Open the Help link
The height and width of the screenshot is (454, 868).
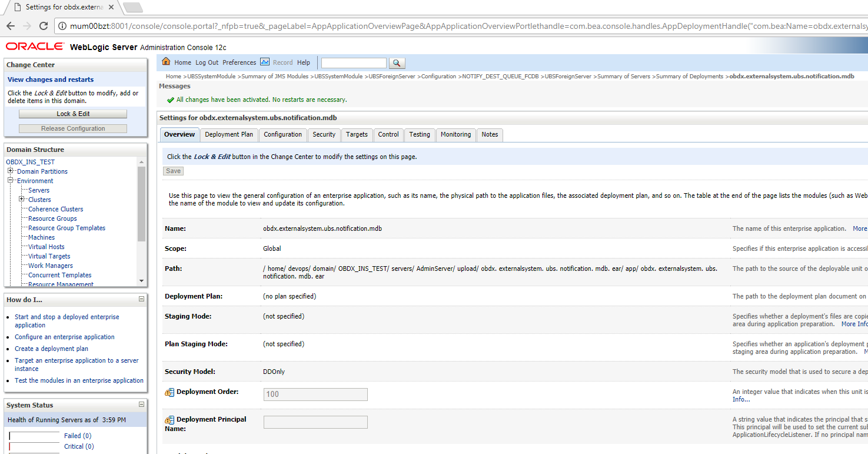pyautogui.click(x=303, y=62)
